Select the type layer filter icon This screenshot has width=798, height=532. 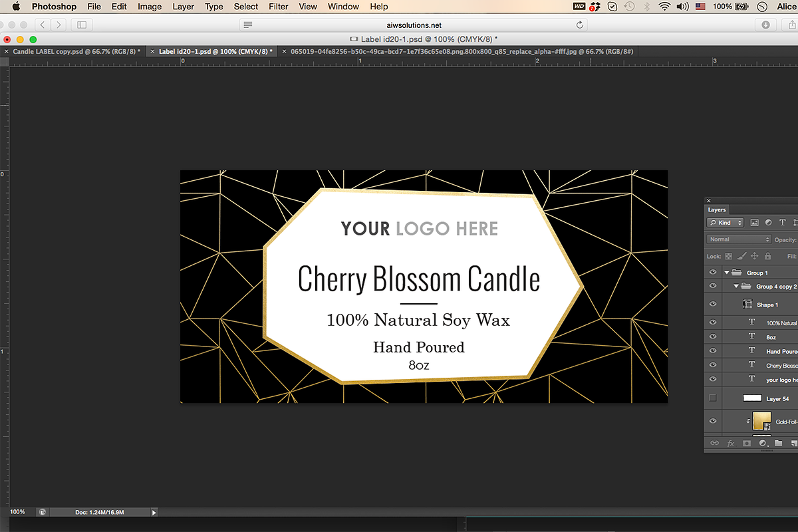pyautogui.click(x=783, y=223)
